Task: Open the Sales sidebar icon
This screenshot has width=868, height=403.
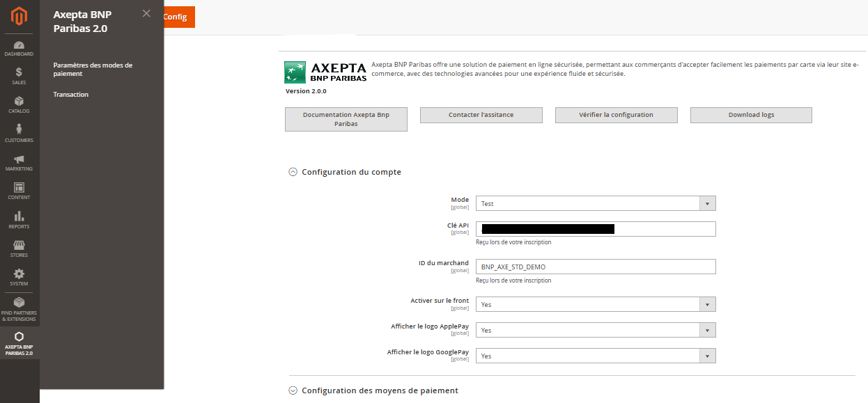Action: point(20,76)
